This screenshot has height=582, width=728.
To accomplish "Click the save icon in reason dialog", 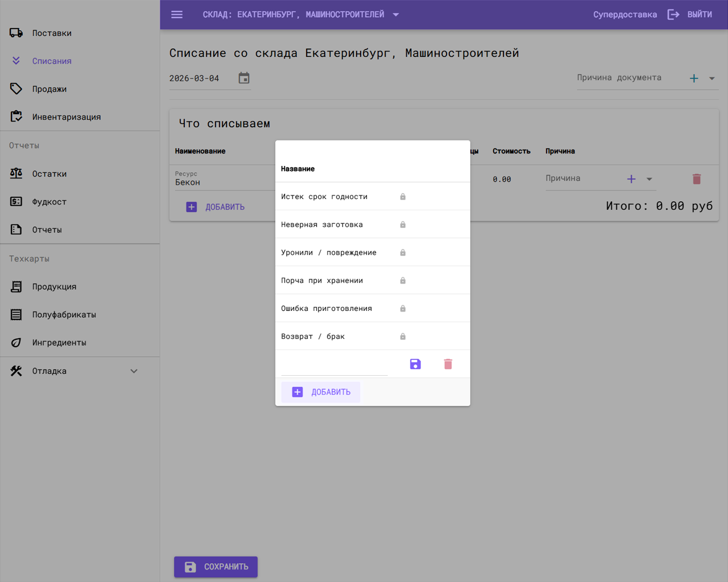I will coord(415,364).
